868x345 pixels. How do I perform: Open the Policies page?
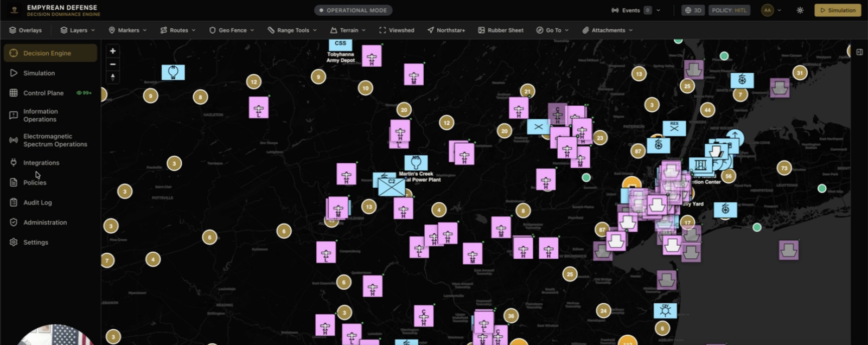35,183
